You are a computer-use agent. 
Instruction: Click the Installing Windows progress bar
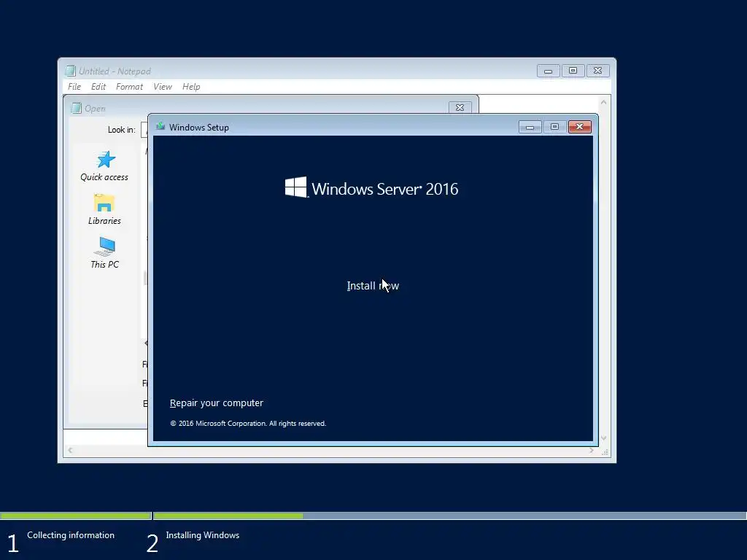pos(449,516)
